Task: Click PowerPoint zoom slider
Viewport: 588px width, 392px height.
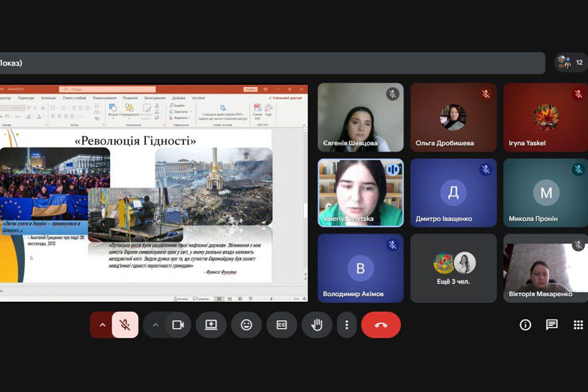Action: click(x=274, y=299)
